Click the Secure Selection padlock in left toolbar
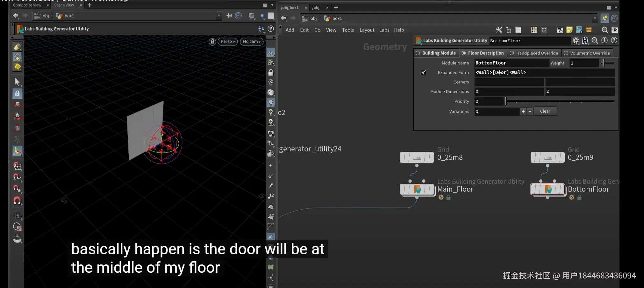This screenshot has height=288, width=644. click(x=17, y=94)
